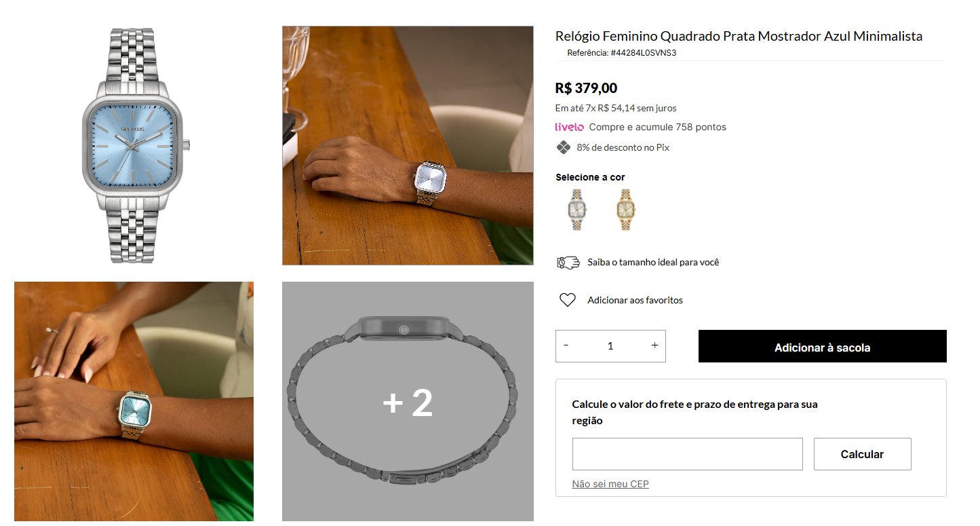The width and height of the screenshot is (980, 526).
Task: Click the quantity number field
Action: [610, 346]
